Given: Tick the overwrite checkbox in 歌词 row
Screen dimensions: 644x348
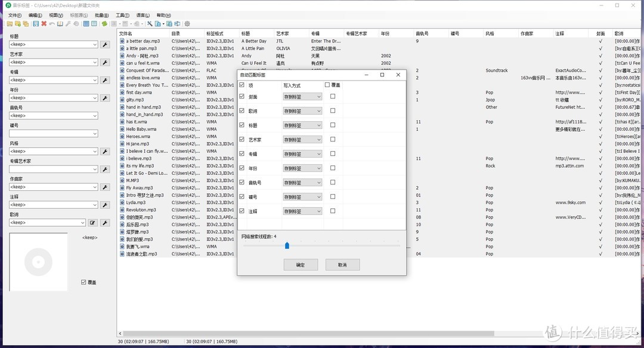Looking at the screenshot, I should (333, 110).
